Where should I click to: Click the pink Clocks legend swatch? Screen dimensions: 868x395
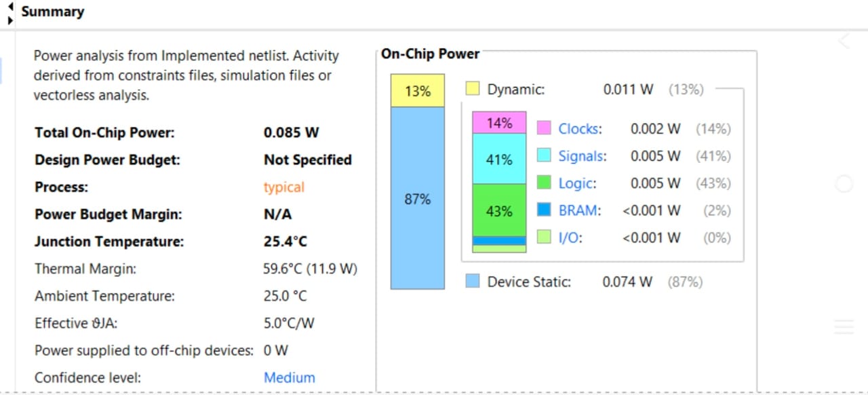[544, 128]
